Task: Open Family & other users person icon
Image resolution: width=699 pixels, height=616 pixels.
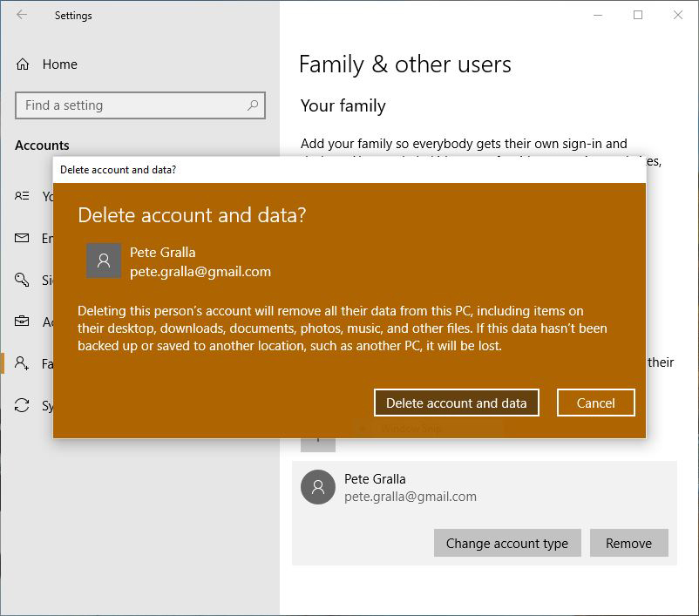Action: pyautogui.click(x=22, y=363)
